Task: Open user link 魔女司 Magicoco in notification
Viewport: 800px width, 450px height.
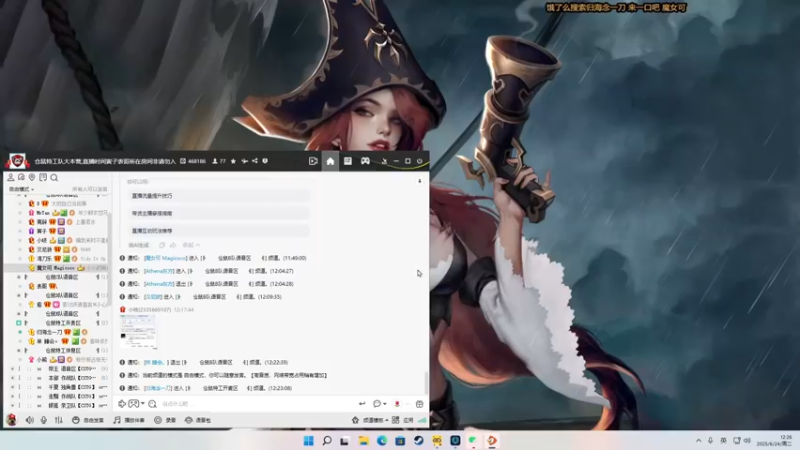Action: (165, 258)
